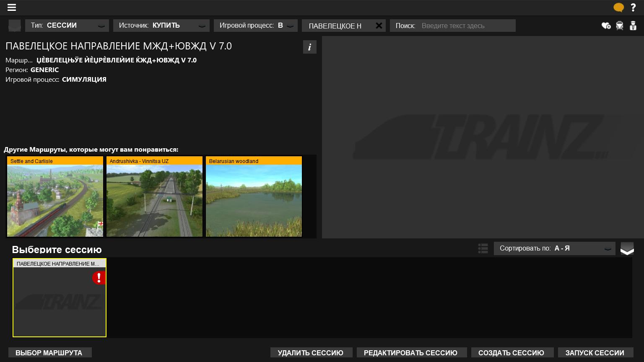Screen dimensions: 644x362
Task: Click the heart-plus favorites filter icon
Action: click(x=606, y=26)
